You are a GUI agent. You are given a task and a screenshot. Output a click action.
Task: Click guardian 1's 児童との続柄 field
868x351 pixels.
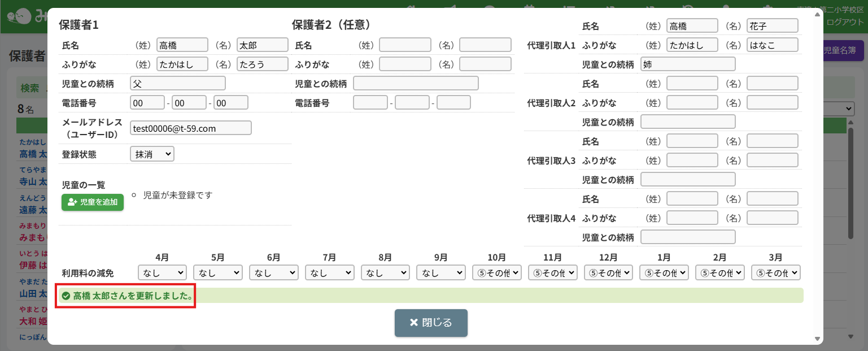click(x=177, y=84)
